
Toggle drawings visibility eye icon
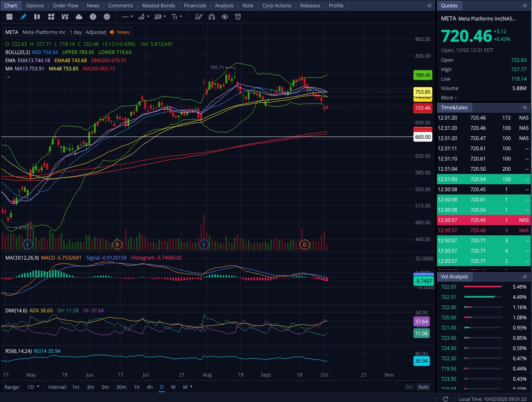click(225, 17)
